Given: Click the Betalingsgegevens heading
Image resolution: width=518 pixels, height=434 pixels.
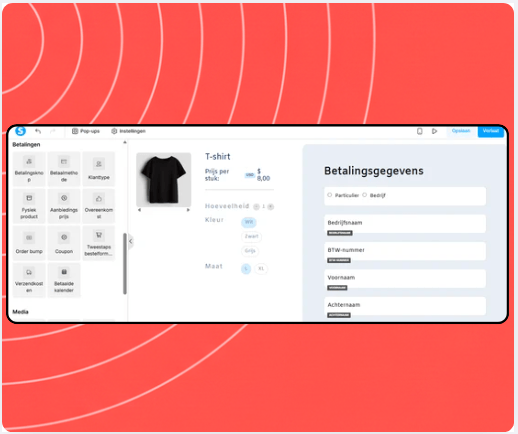Looking at the screenshot, I should point(374,171).
